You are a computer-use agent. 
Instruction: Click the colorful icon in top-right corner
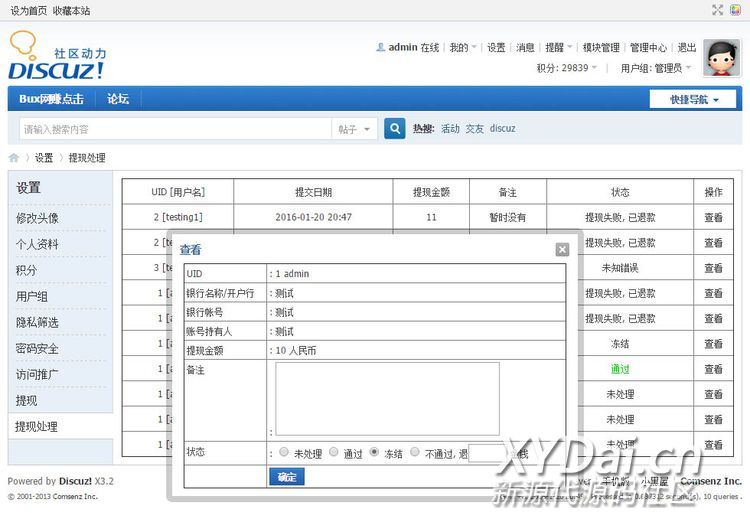click(736, 10)
